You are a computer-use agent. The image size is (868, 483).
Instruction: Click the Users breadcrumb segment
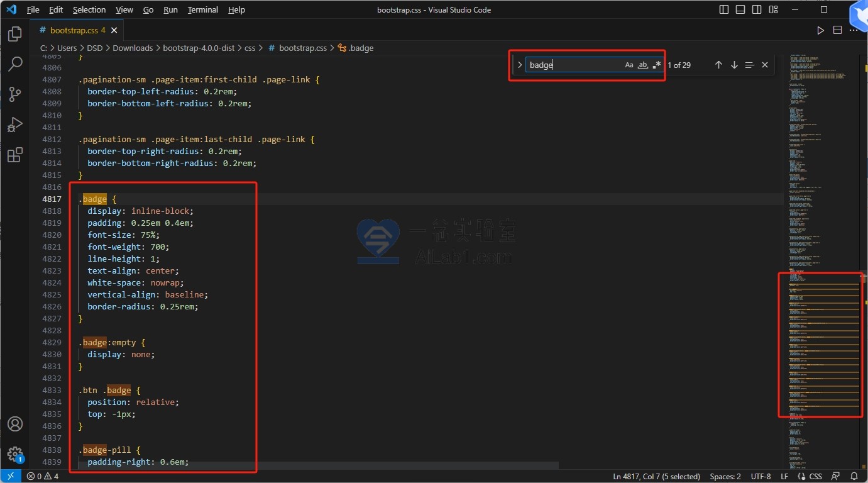67,48
